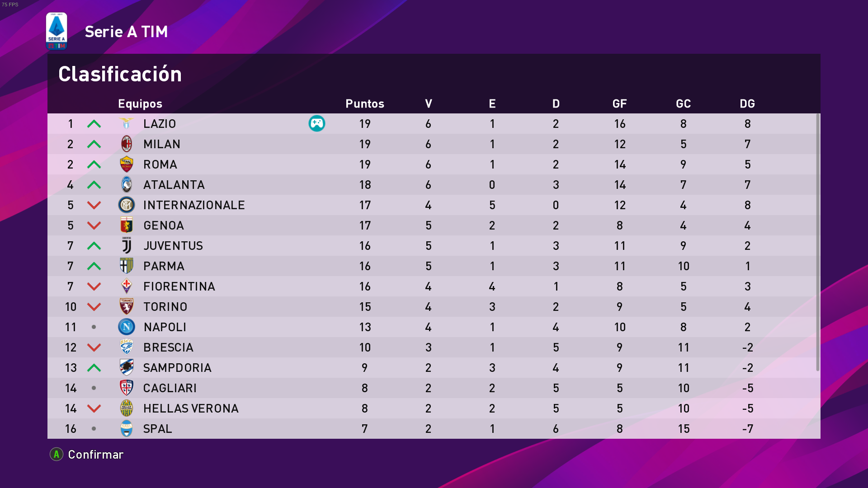
Task: Click the Roma wolf crest
Action: click(127, 164)
